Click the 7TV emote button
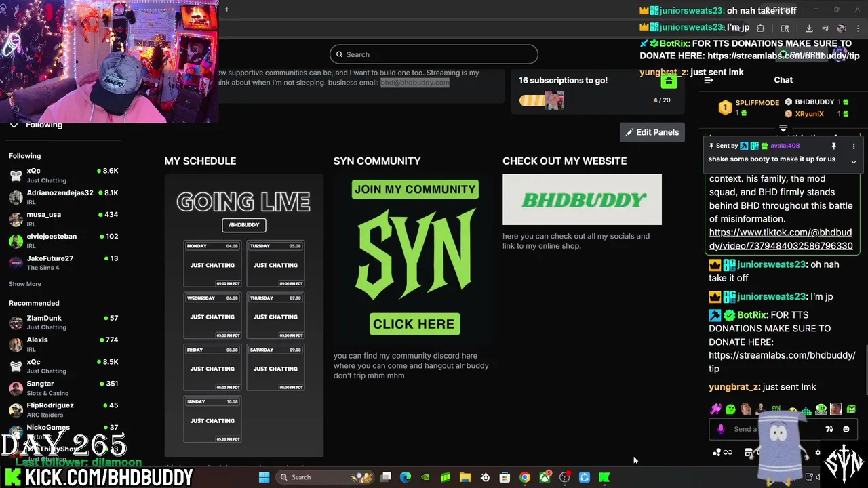This screenshot has width=868, height=488. [829, 429]
